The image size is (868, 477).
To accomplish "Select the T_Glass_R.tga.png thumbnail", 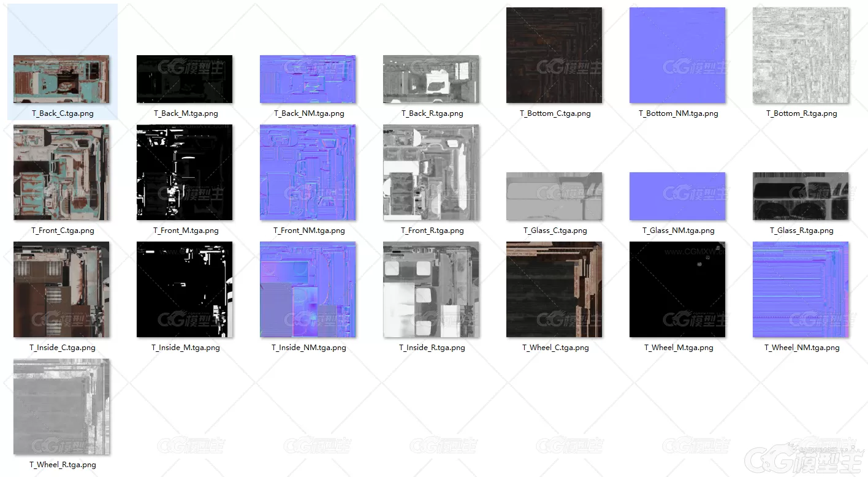I will pyautogui.click(x=801, y=196).
